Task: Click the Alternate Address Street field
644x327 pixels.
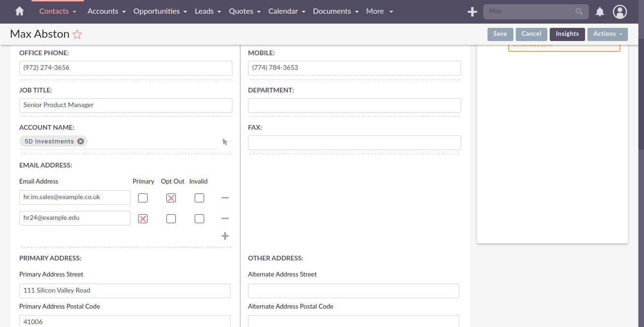Action: pyautogui.click(x=354, y=291)
